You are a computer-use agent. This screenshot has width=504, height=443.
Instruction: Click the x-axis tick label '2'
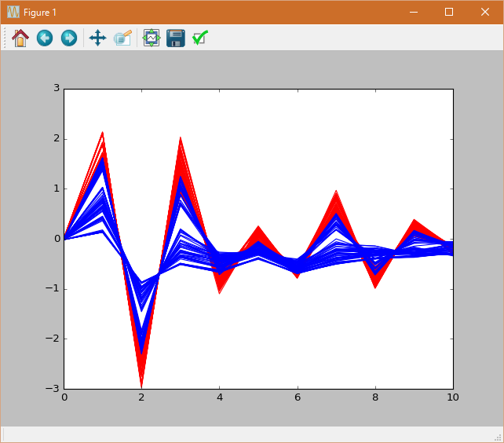[x=141, y=397]
